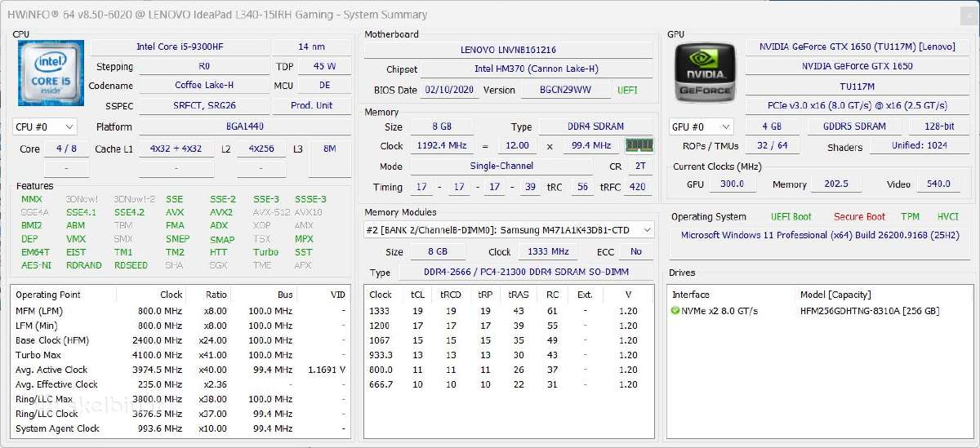Image resolution: width=980 pixels, height=448 pixels.
Task: Click the Microsoft Windows 11 Professional OS field
Action: pos(819,236)
